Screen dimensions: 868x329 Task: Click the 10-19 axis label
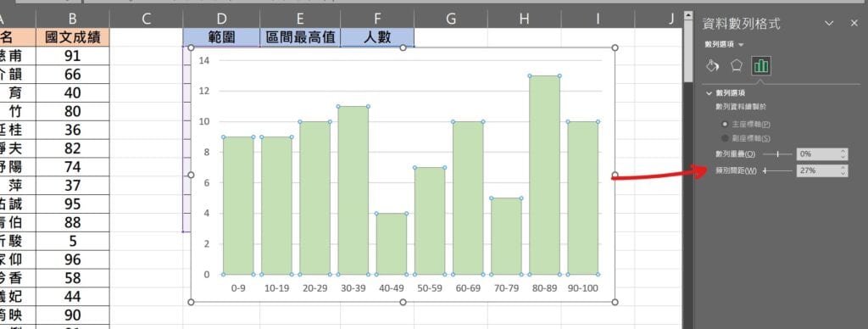click(x=277, y=288)
